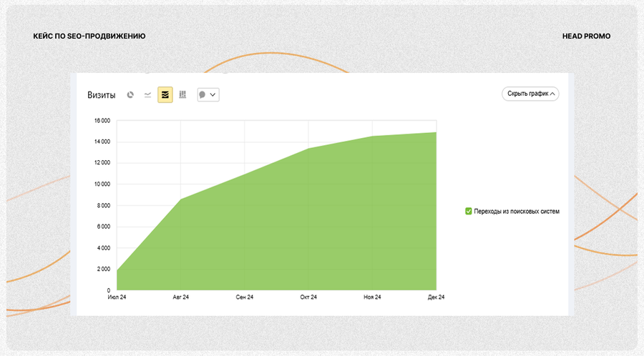
Task: Click the 'Ноя 24' axis label
Action: pyautogui.click(x=372, y=297)
